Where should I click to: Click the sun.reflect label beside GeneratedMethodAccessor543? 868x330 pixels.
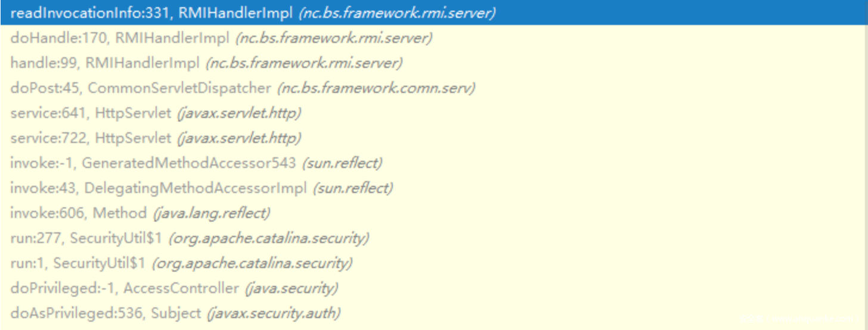click(x=342, y=163)
